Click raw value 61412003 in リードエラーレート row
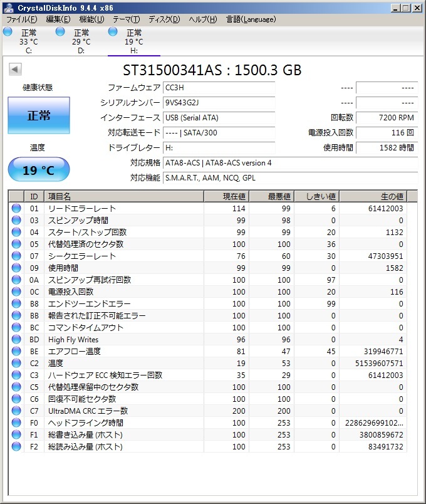 385,208
